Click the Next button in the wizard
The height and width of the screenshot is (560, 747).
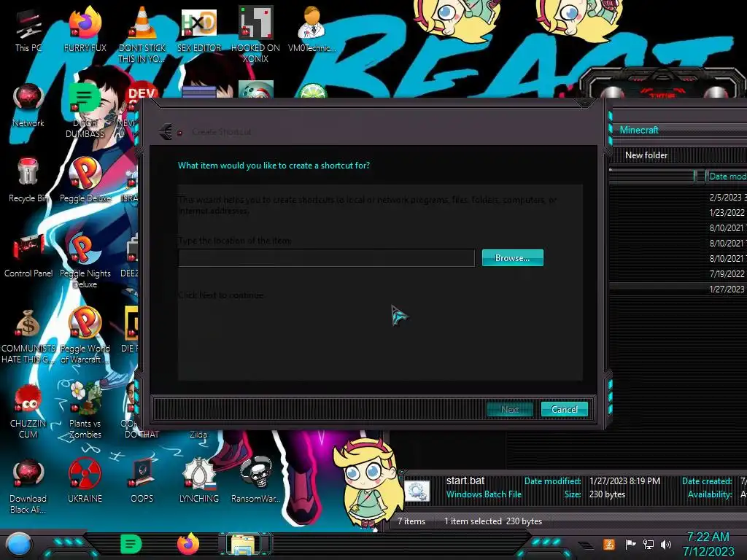pyautogui.click(x=510, y=409)
